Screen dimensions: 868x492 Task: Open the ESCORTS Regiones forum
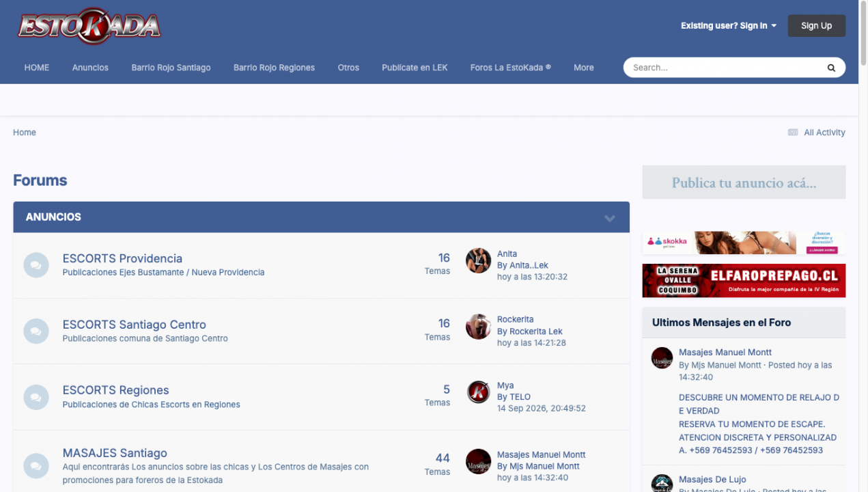[115, 390]
